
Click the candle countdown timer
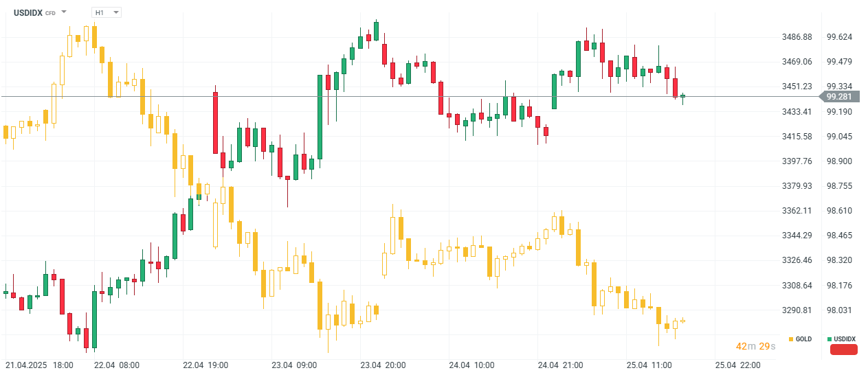[755, 346]
